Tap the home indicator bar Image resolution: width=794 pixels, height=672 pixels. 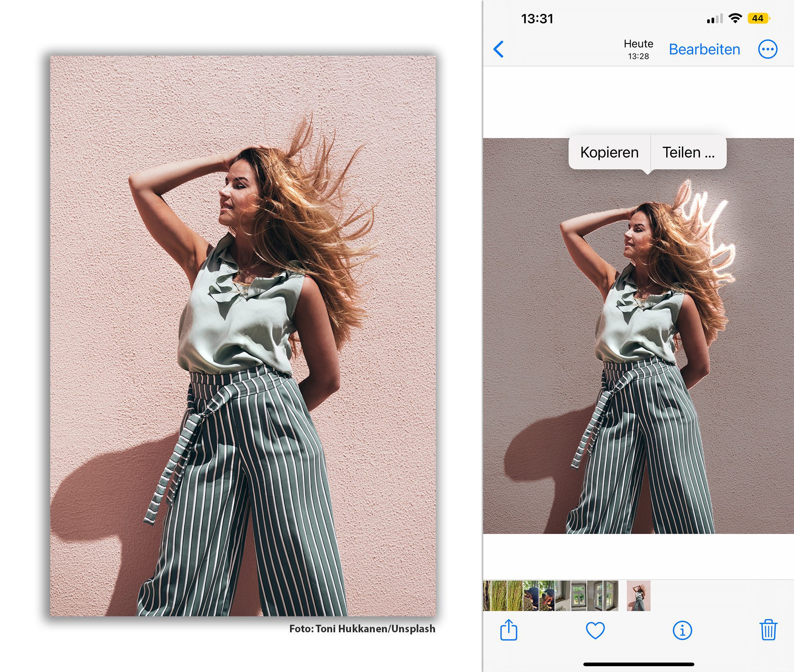click(638, 664)
